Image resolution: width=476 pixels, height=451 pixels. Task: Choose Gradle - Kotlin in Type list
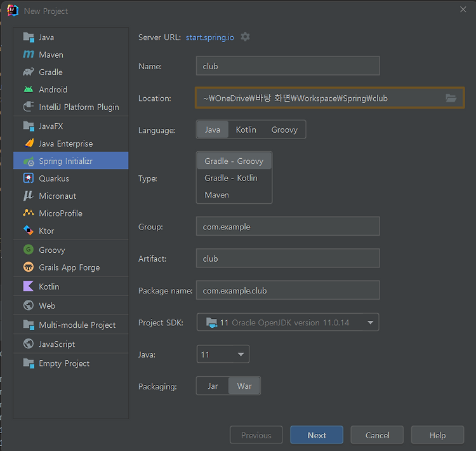coord(231,178)
